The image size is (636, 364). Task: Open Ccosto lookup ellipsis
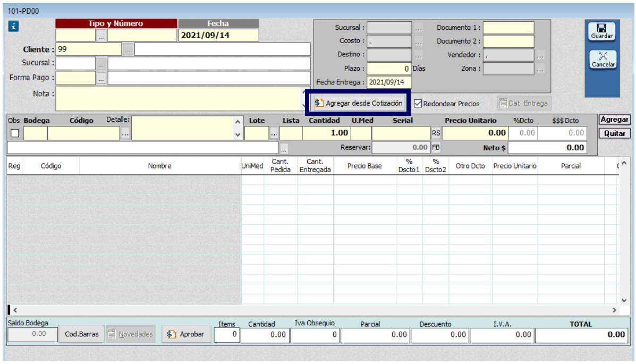point(418,41)
